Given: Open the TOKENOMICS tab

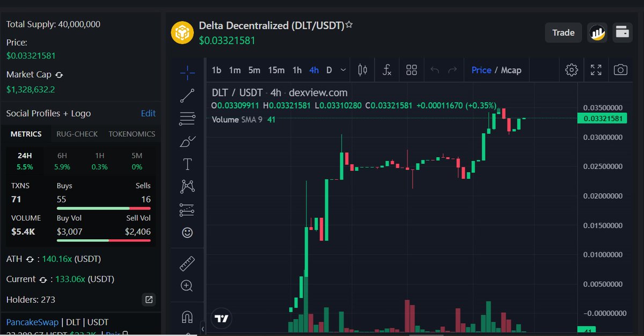Looking at the screenshot, I should [x=132, y=134].
